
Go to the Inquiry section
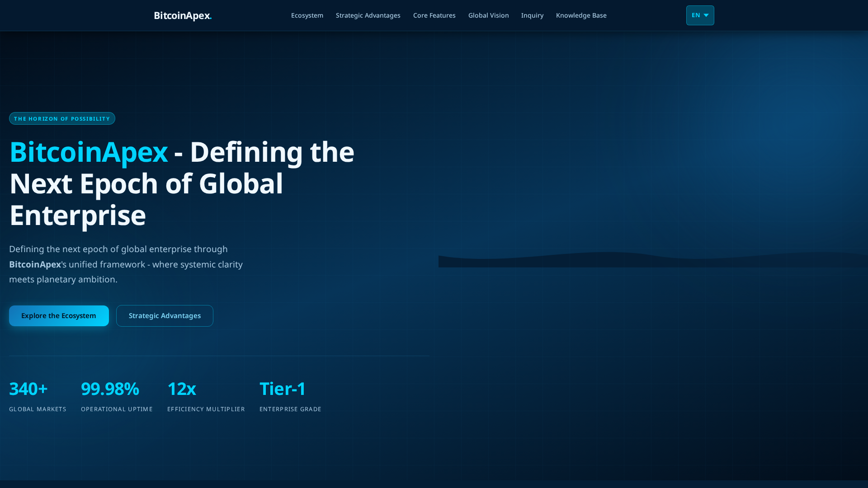pyautogui.click(x=532, y=15)
